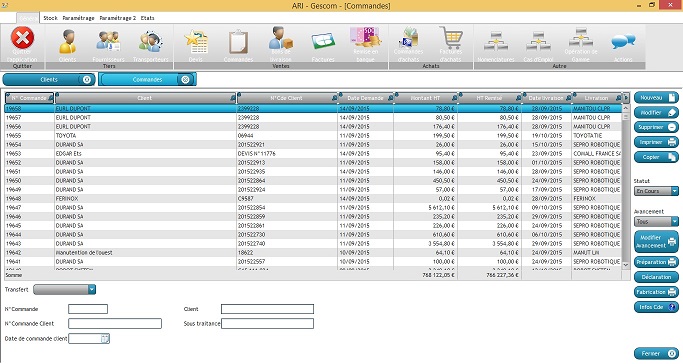Click the Infos Cde button
The height and width of the screenshot is (364, 683).
[656, 307]
